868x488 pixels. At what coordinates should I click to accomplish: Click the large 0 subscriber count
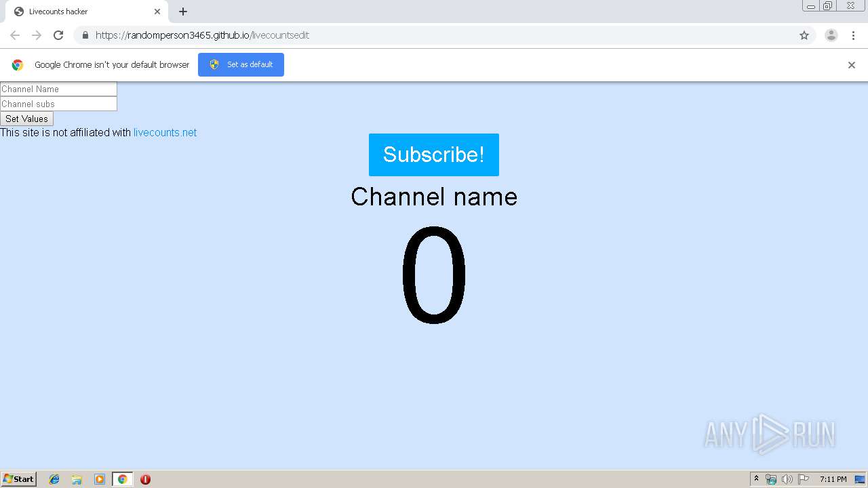[434, 274]
